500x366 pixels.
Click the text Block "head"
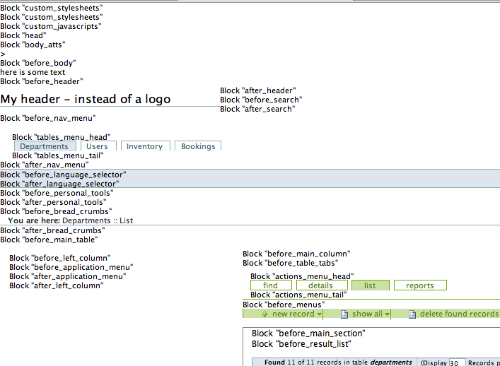click(x=23, y=35)
